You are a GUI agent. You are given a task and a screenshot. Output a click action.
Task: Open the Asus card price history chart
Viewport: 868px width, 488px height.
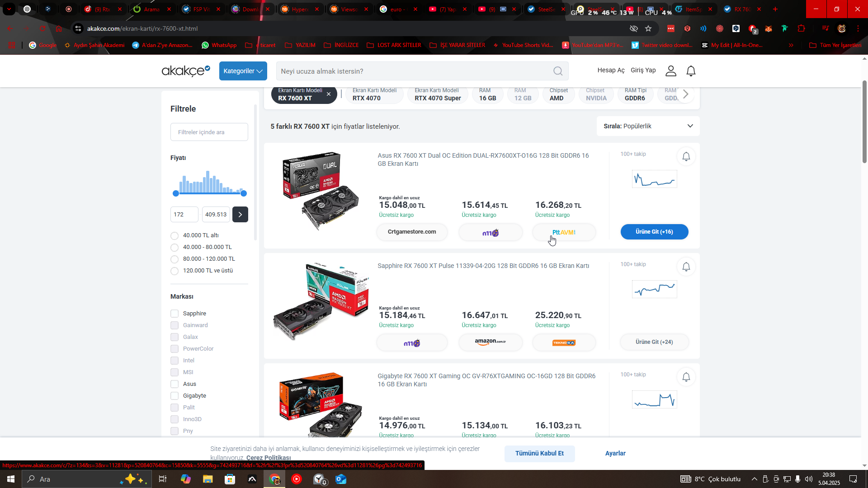click(x=654, y=179)
